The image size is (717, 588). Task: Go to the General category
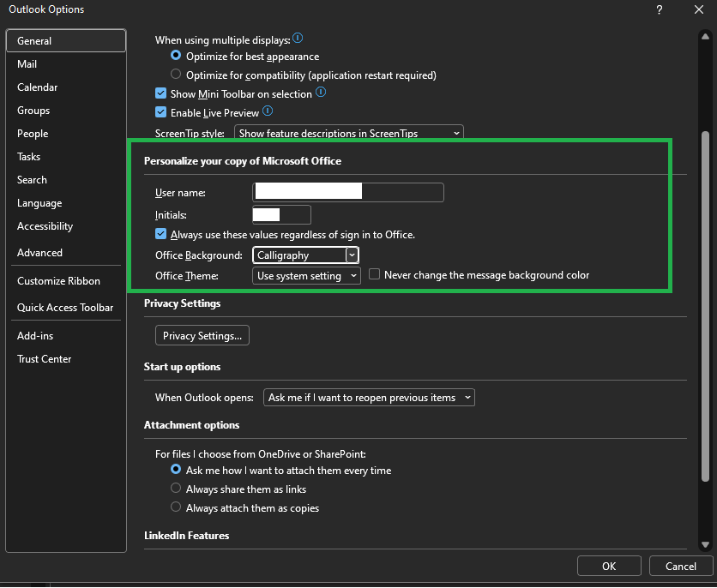[x=66, y=40]
